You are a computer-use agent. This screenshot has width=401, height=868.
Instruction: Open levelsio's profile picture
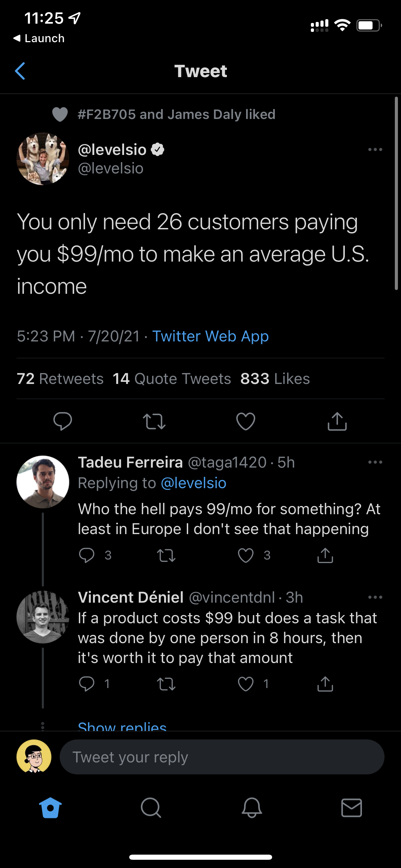pyautogui.click(x=43, y=159)
